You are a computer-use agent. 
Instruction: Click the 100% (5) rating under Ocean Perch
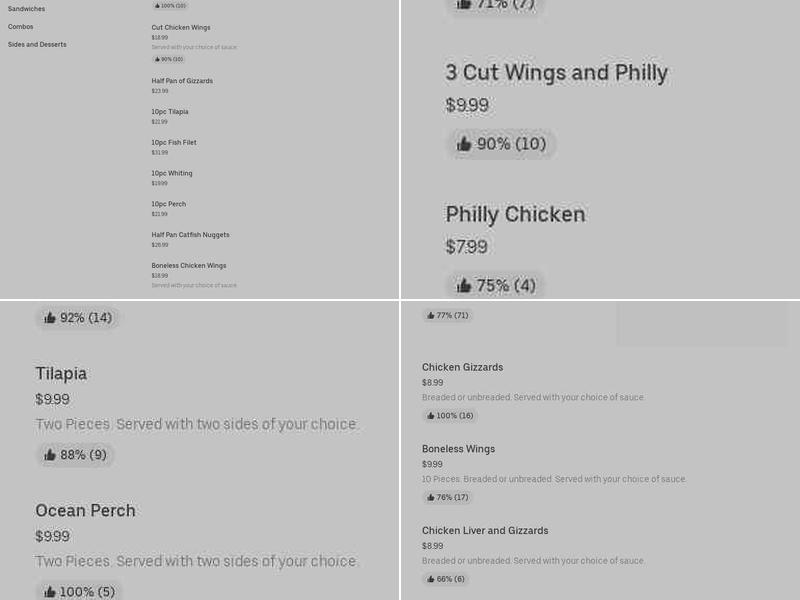(x=77, y=591)
